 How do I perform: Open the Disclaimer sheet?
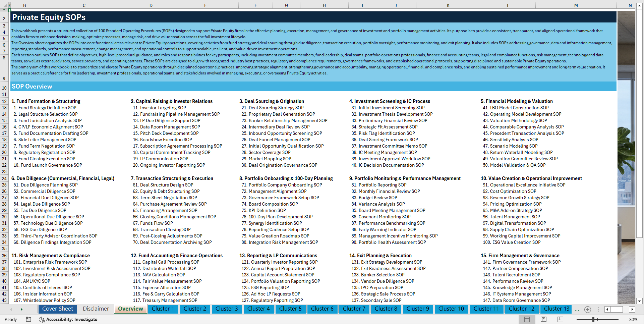point(96,309)
